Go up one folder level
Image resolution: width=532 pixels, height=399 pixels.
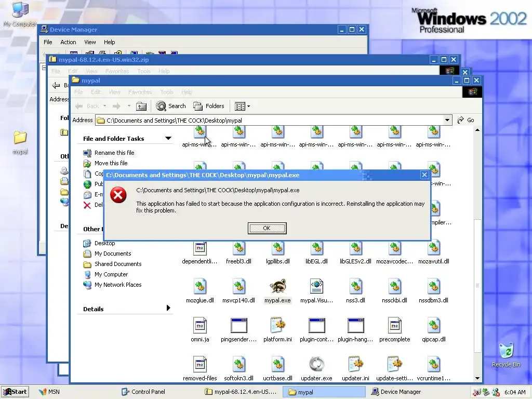point(141,106)
